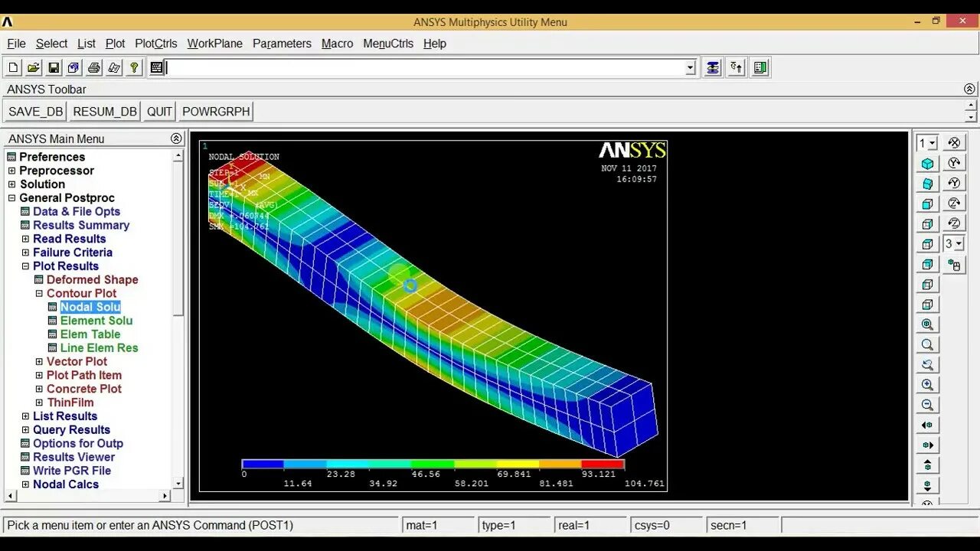Expand the Vector Plot tree node
980x551 pixels.
point(39,361)
